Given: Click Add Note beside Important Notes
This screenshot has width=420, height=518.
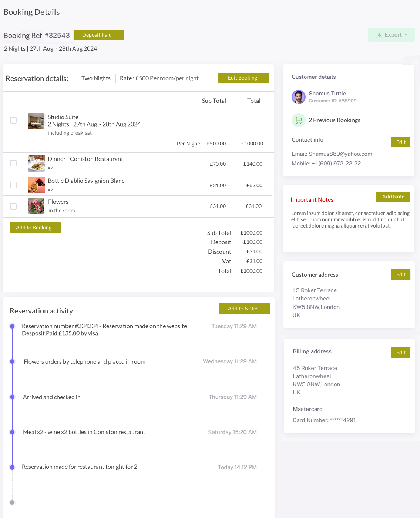Looking at the screenshot, I should click(x=393, y=197).
